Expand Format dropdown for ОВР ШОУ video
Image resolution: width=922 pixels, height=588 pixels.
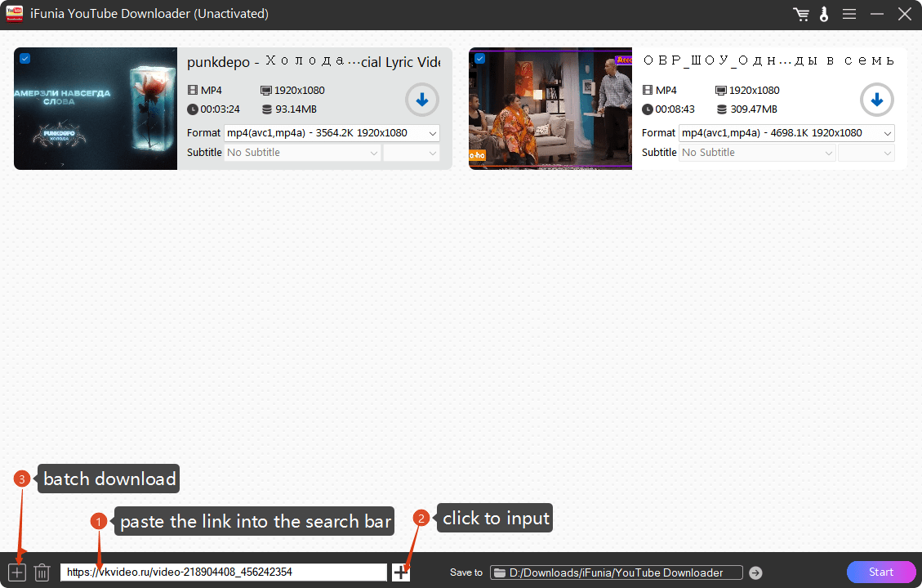786,133
